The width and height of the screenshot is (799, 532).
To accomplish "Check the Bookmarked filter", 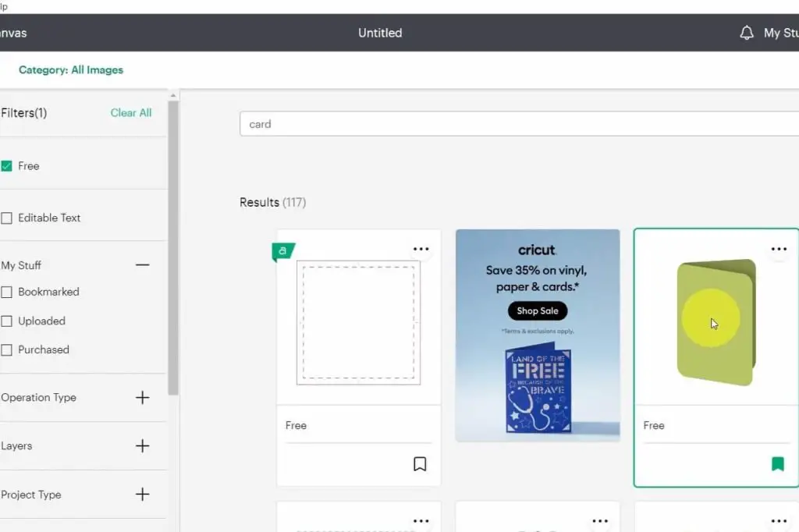I will pyautogui.click(x=6, y=292).
